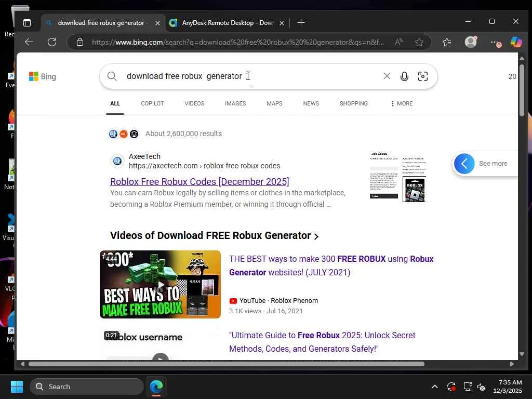Open the Favorites list icon
This screenshot has height=399, width=532.
coord(447,42)
